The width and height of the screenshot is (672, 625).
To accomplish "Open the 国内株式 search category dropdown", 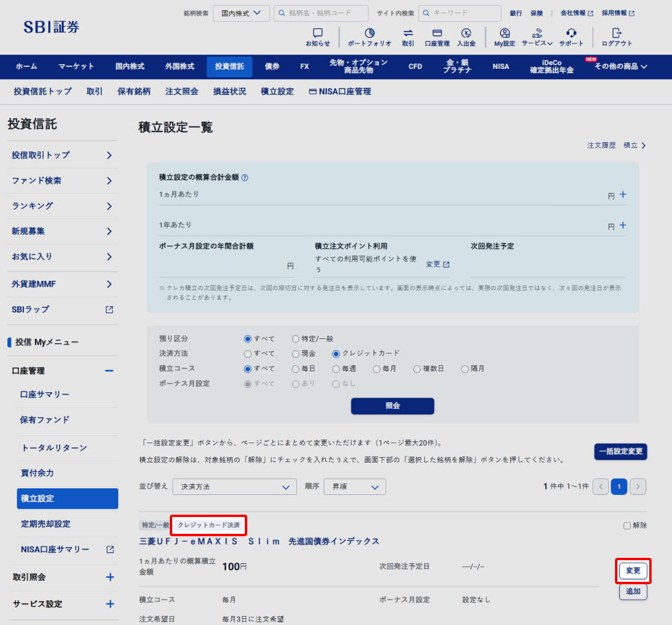I will [x=241, y=13].
